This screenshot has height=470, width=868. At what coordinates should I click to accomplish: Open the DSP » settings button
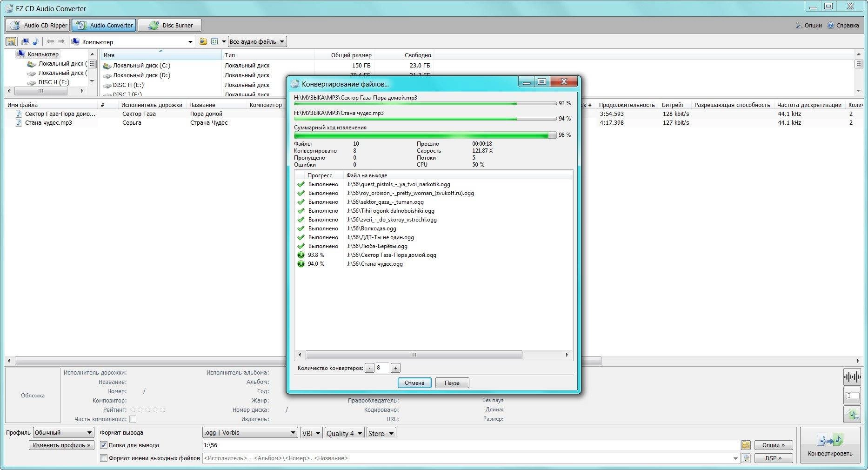point(774,458)
